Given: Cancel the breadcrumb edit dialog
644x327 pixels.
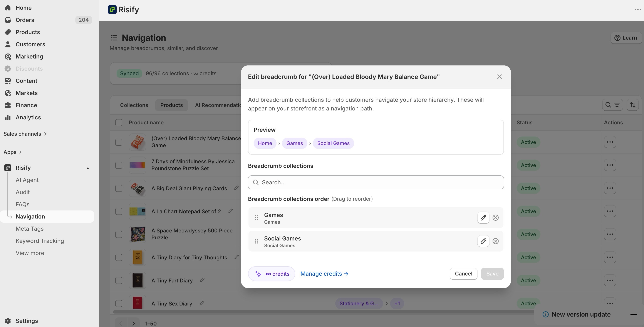Looking at the screenshot, I should [463, 274].
